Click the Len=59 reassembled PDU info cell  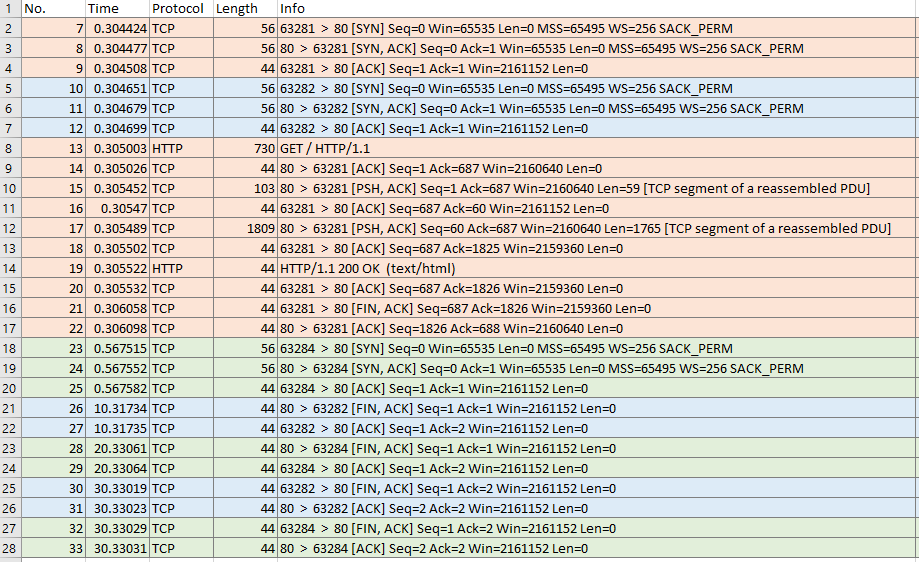(x=598, y=189)
